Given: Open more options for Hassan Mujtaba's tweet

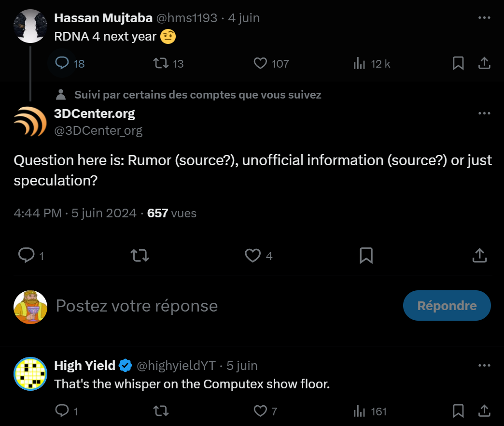Looking at the screenshot, I should 484,18.
